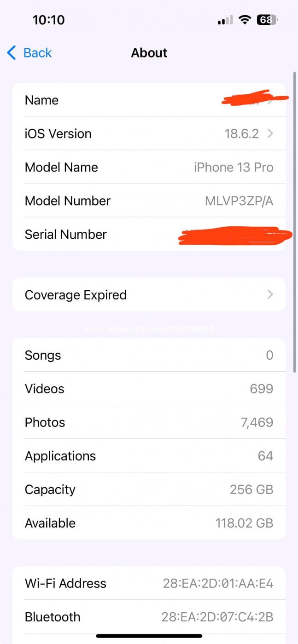The height and width of the screenshot is (644, 298).
Task: Select the Model Number MLVP3ZP/A value
Action: [x=239, y=201]
